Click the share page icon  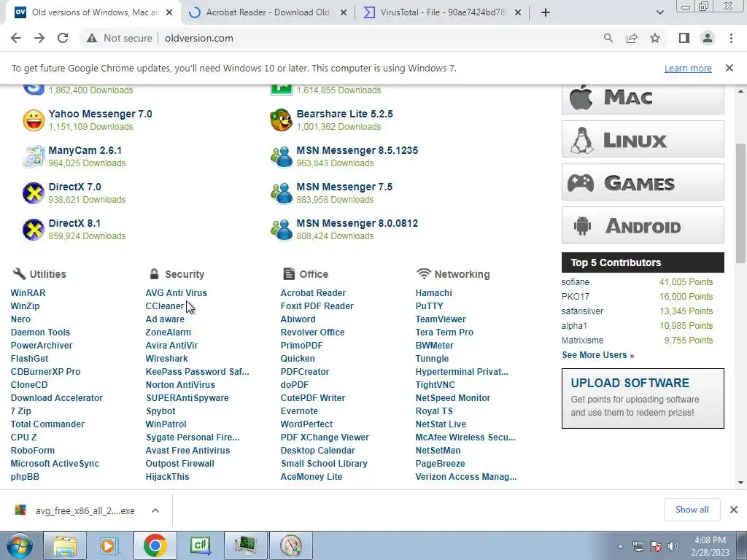pos(632,38)
